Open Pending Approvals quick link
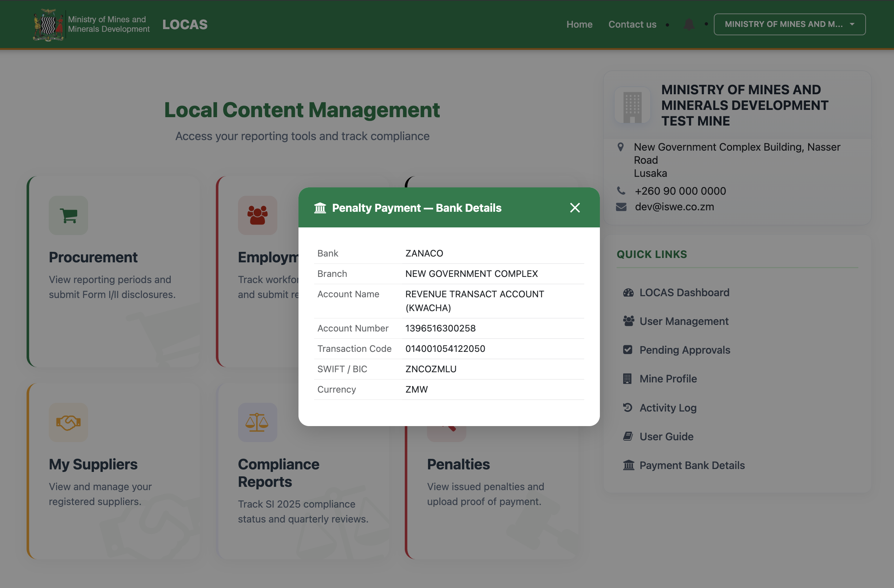Image resolution: width=894 pixels, height=588 pixels. point(685,350)
